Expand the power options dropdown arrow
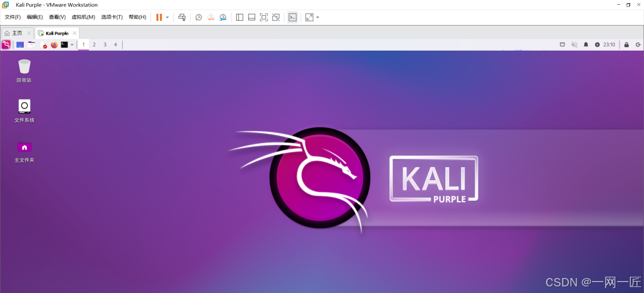This screenshot has width=644, height=293. tap(167, 17)
